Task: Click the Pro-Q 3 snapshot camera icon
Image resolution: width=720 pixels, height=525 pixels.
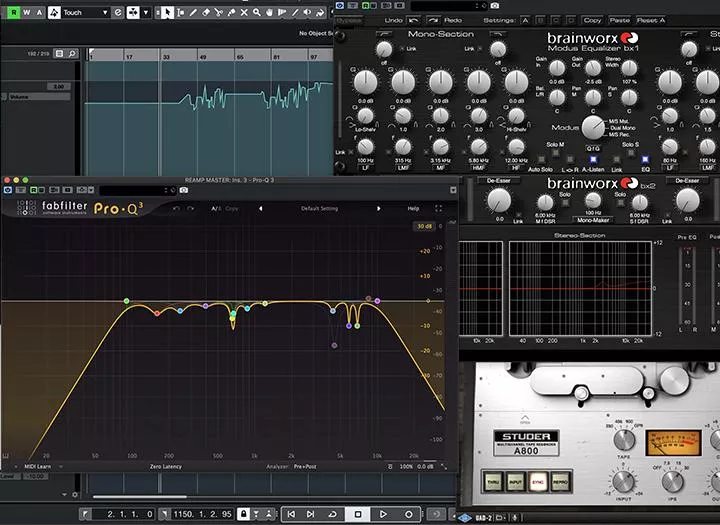Action: click(x=184, y=190)
